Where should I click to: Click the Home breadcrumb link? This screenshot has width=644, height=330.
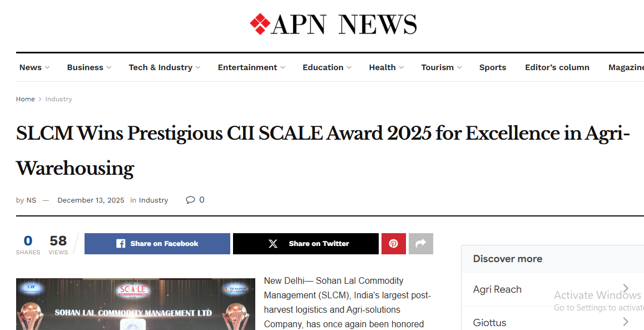pyautogui.click(x=26, y=99)
